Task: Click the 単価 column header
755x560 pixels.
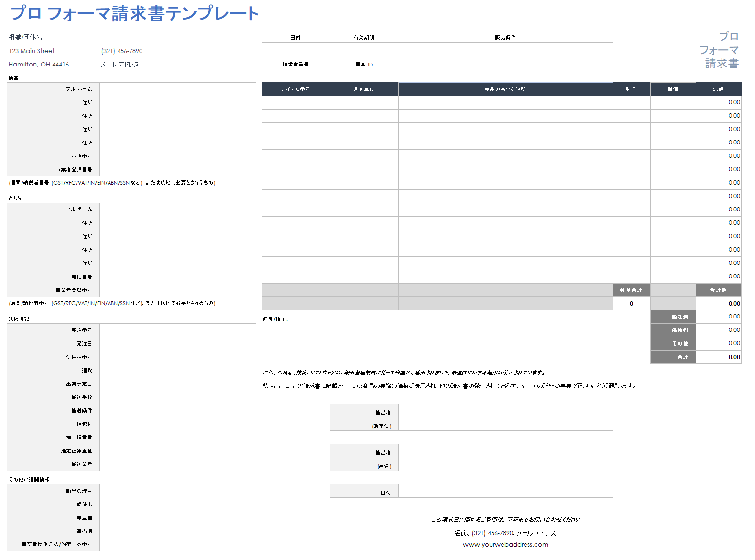Action: pos(673,89)
